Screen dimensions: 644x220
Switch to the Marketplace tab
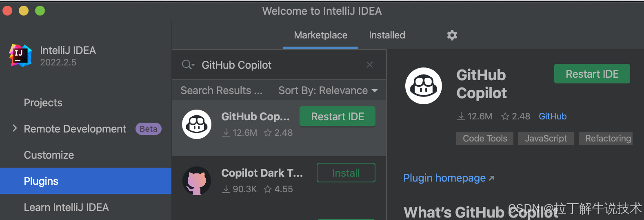coord(321,35)
